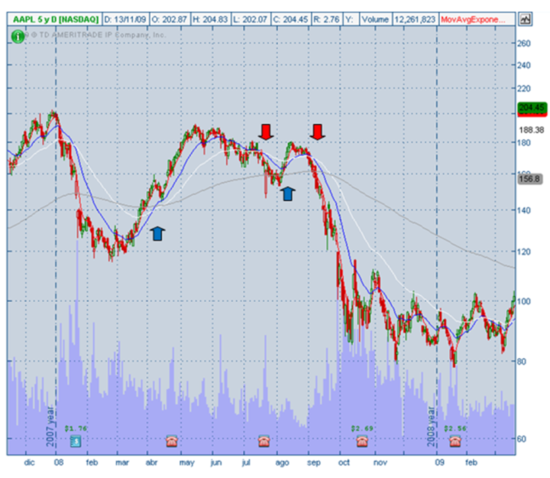
Task: Click the volume value 12,261,823
Action: tap(415, 19)
